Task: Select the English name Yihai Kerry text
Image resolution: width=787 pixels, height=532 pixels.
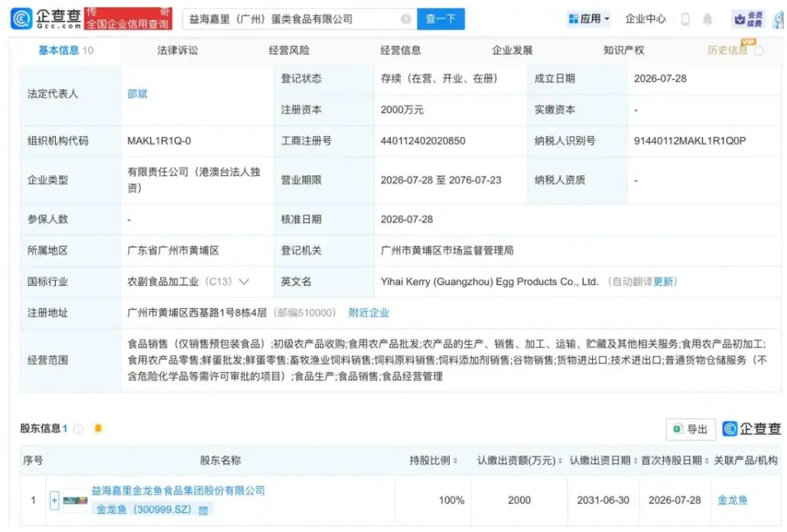Action: [489, 282]
